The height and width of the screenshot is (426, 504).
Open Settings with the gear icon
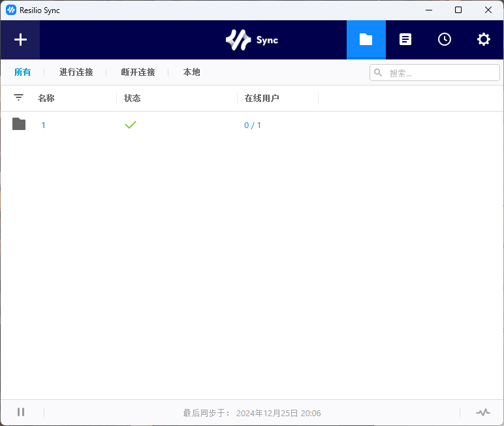tap(484, 40)
